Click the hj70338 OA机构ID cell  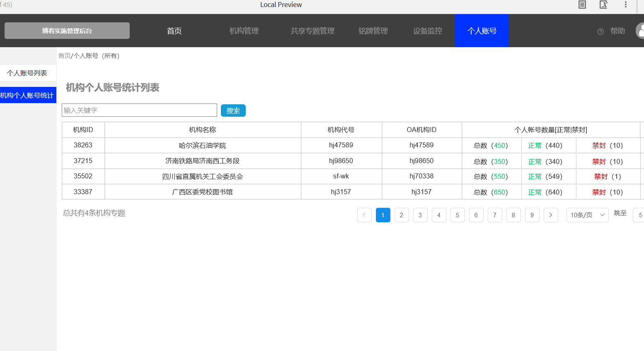click(x=421, y=176)
